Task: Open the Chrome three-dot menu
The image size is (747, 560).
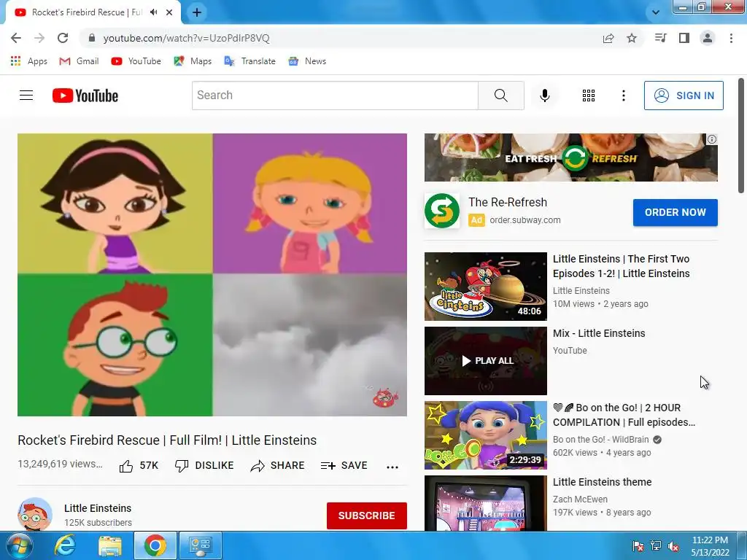Action: tap(731, 38)
